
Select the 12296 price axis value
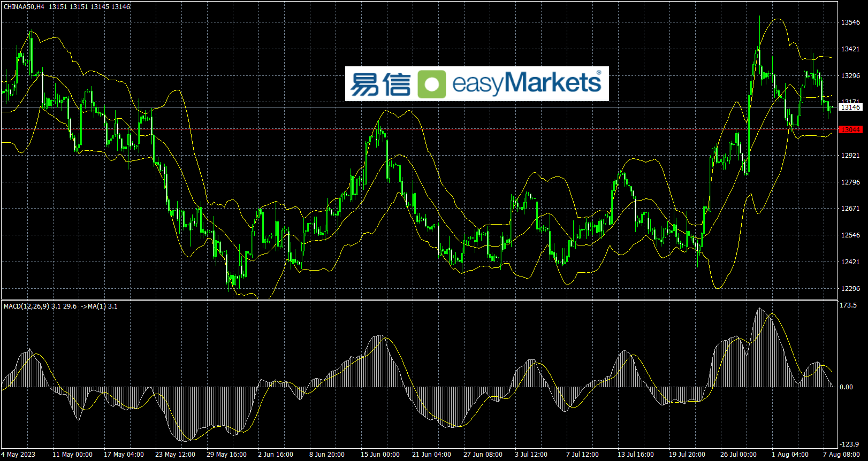(850, 289)
